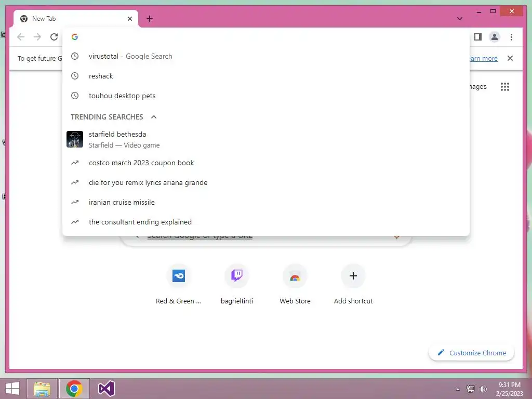532x399 pixels.
Task: Open the Google apps grid
Action: point(505,87)
